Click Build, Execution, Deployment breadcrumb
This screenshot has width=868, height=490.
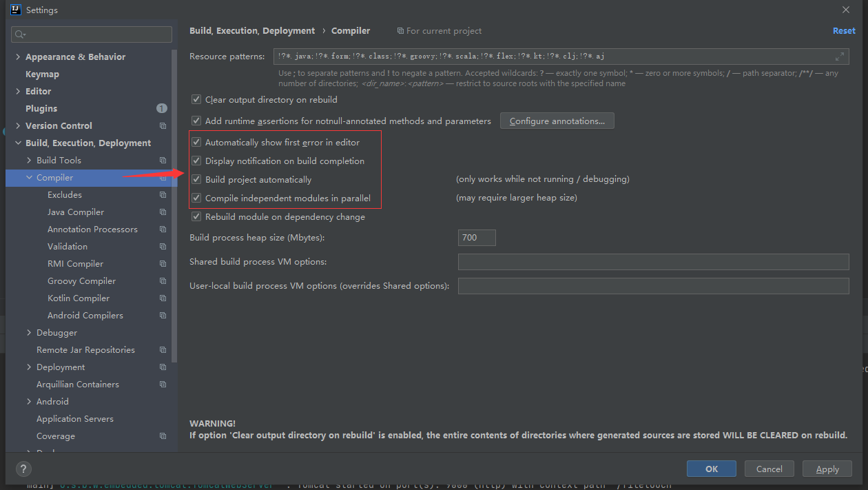(252, 31)
